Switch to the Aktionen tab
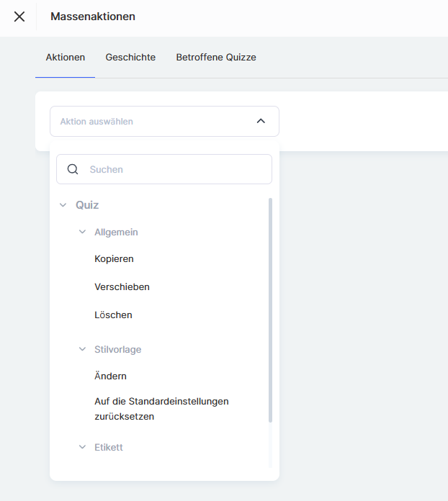 click(65, 58)
